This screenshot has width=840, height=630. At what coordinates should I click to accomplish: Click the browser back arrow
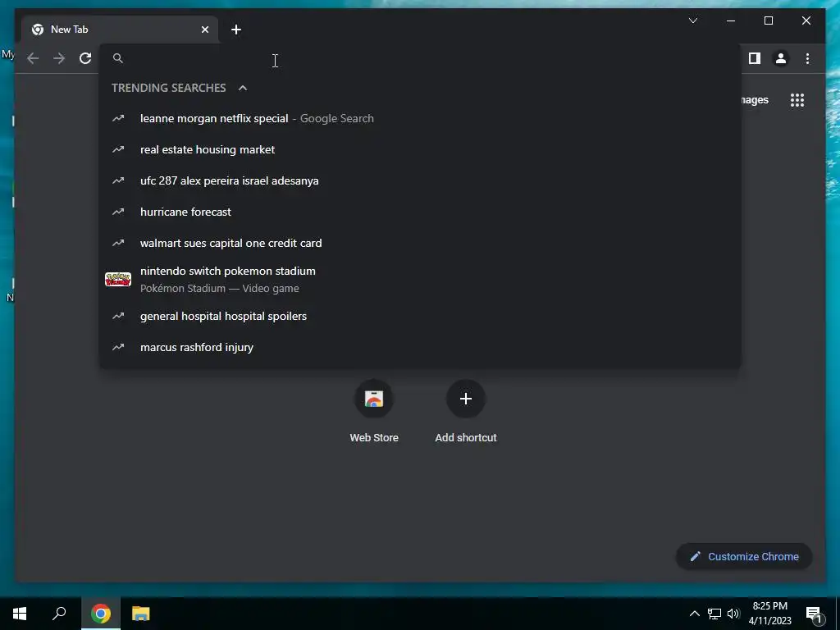click(33, 58)
